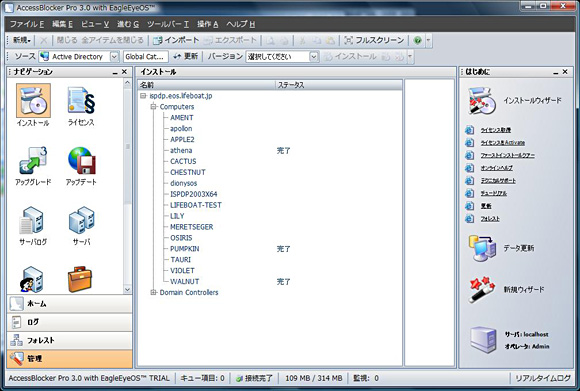Image resolution: width=580 pixels, height=391 pixels.
Task: Open the サーバ navigation icon
Action: click(x=81, y=220)
